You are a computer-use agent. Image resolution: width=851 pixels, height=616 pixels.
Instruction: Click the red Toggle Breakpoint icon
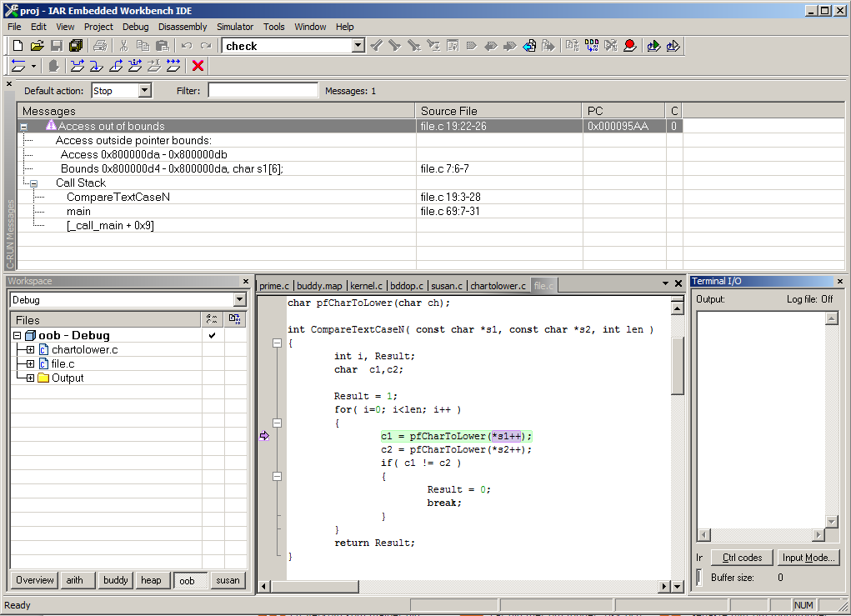pyautogui.click(x=630, y=46)
